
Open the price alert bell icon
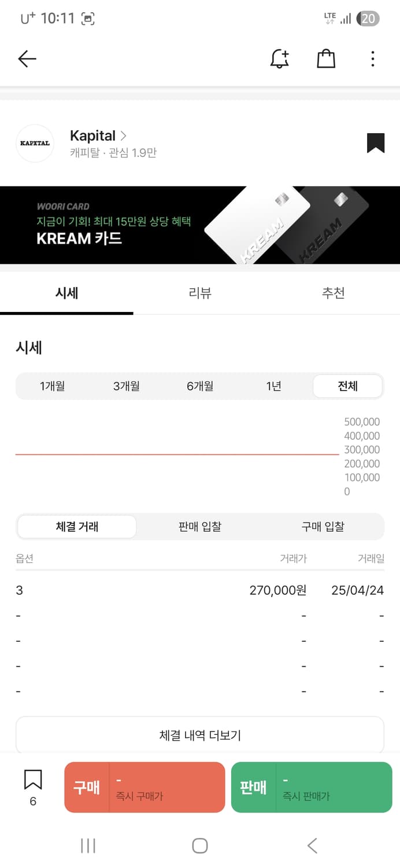(x=280, y=58)
